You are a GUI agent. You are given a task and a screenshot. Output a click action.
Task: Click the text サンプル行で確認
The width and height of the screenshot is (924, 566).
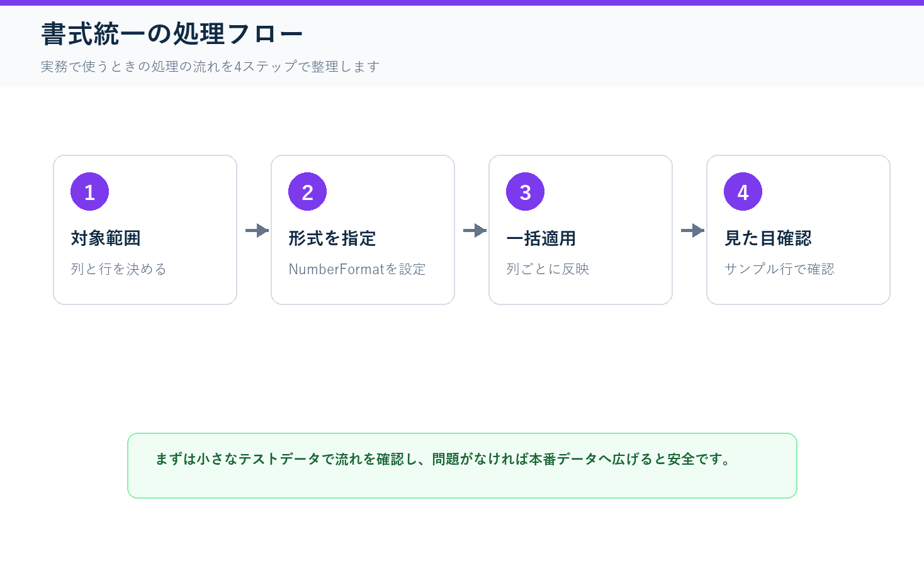(x=779, y=269)
